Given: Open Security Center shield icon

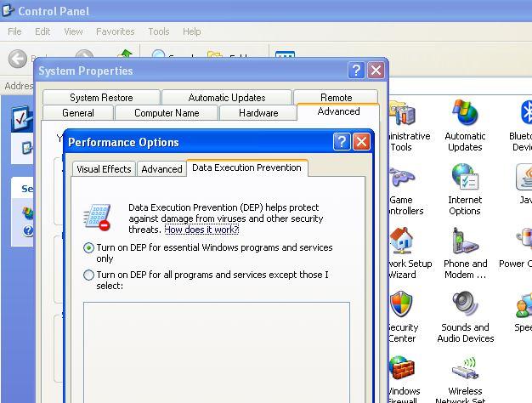Looking at the screenshot, I should pyautogui.click(x=402, y=317).
